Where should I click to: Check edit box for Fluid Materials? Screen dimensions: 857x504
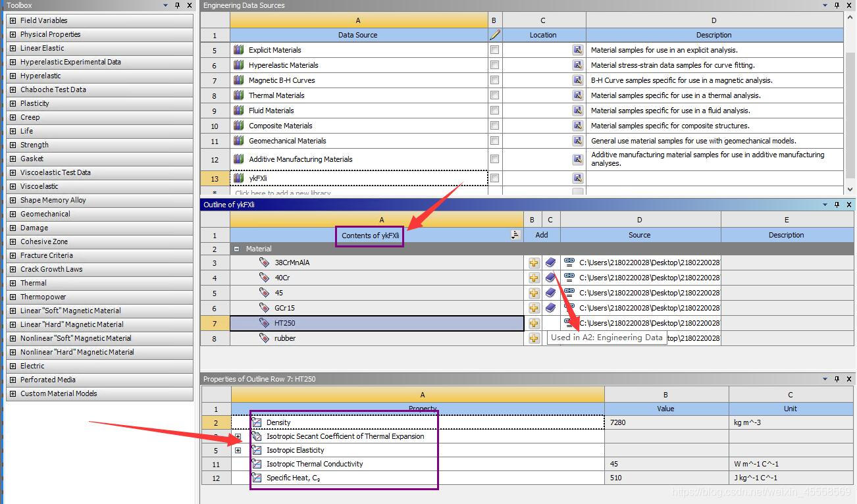(494, 110)
